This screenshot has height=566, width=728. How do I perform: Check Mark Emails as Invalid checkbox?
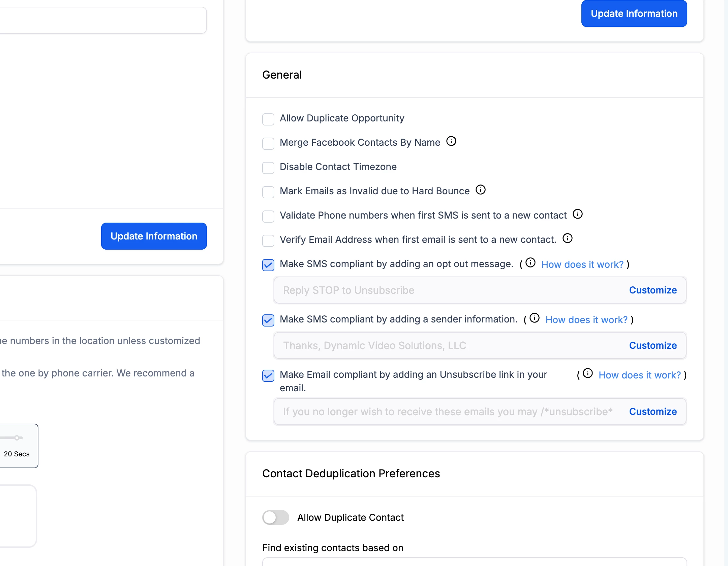pyautogui.click(x=268, y=192)
